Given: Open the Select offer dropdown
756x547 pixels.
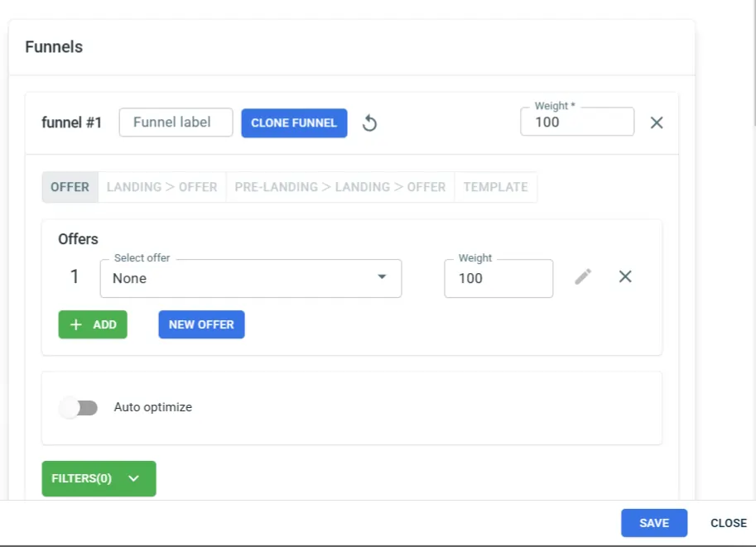Looking at the screenshot, I should [x=240, y=278].
